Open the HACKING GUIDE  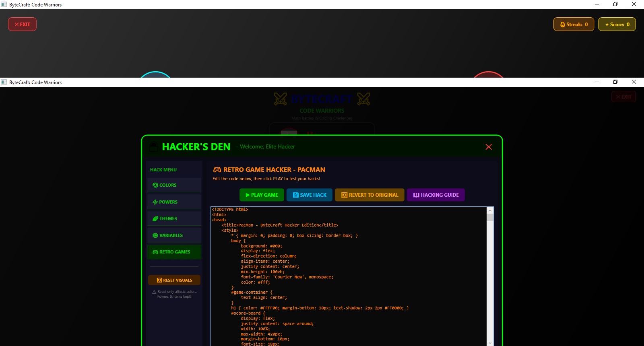436,195
